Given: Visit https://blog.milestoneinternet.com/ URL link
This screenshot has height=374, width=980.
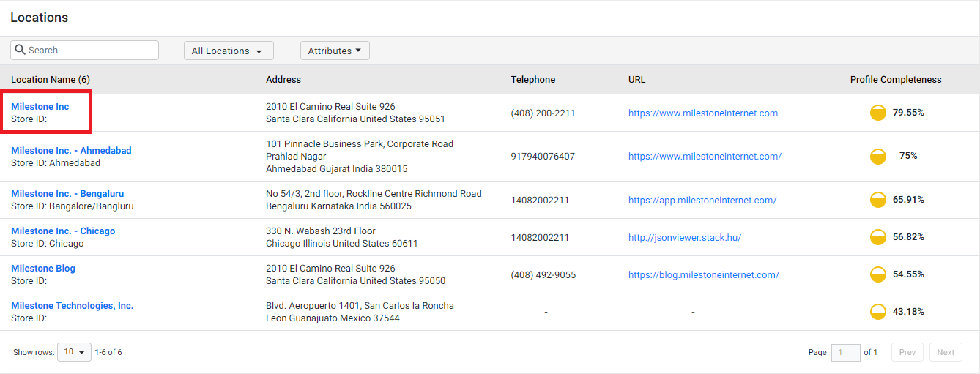Looking at the screenshot, I should coord(704,274).
